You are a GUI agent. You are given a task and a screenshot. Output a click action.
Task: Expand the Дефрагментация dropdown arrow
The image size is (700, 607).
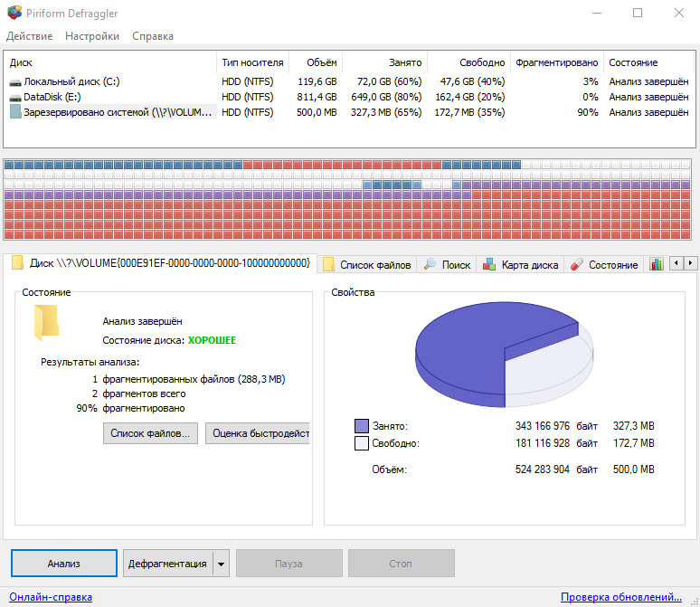[221, 564]
